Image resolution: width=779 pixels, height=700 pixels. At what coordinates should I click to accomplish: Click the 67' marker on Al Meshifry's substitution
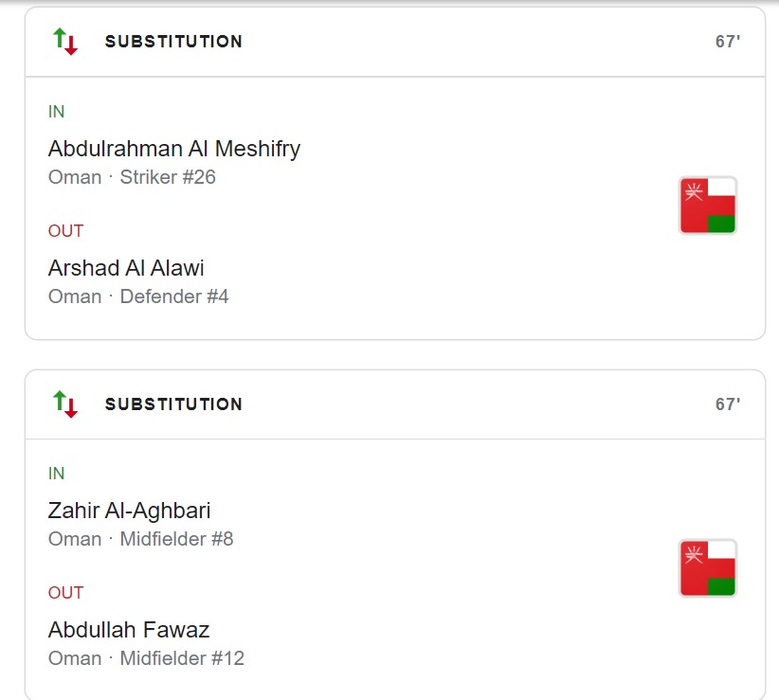point(727,42)
